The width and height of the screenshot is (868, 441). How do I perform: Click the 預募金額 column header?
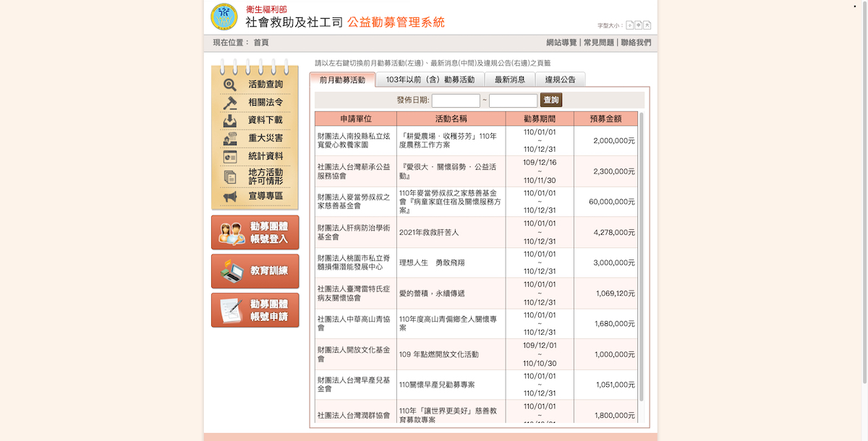[606, 119]
